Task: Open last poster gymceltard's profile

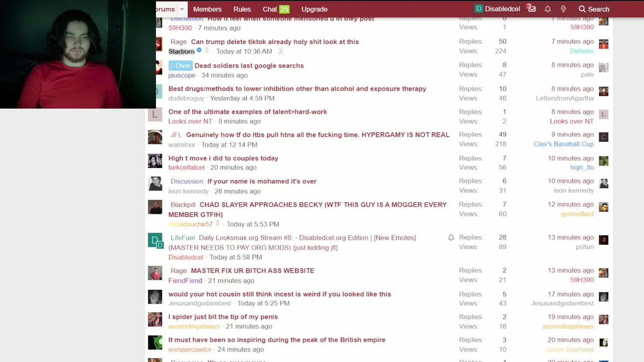Action: (577, 214)
